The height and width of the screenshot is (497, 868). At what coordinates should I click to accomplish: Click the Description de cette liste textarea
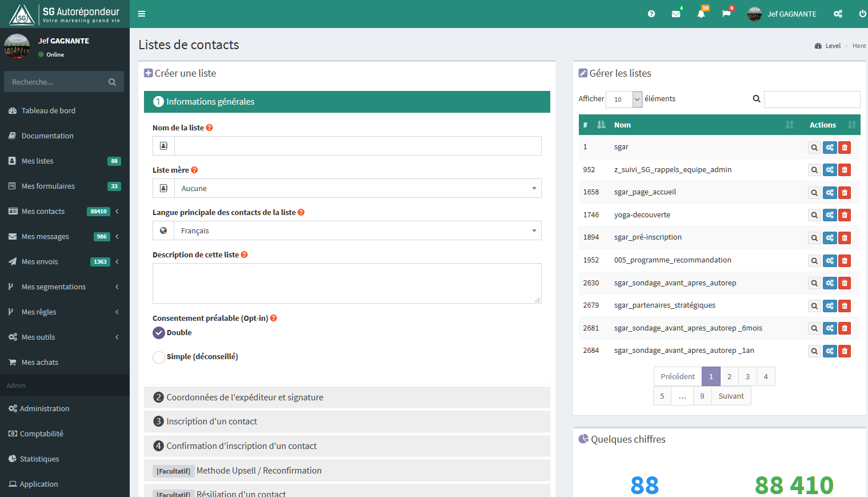(347, 283)
